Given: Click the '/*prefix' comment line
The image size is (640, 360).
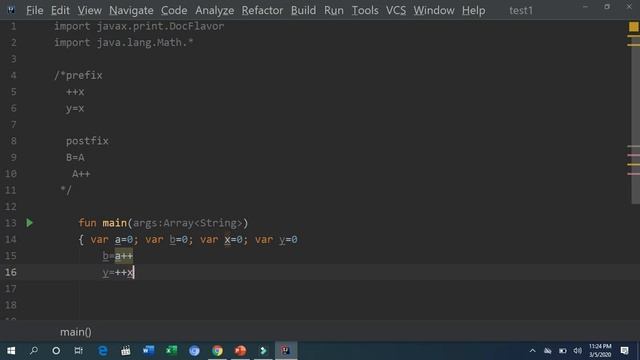Looking at the screenshot, I should [78, 76].
